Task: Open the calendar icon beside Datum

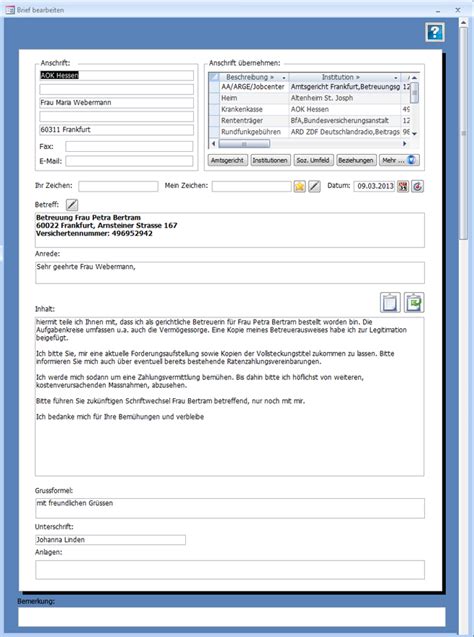Action: (403, 186)
